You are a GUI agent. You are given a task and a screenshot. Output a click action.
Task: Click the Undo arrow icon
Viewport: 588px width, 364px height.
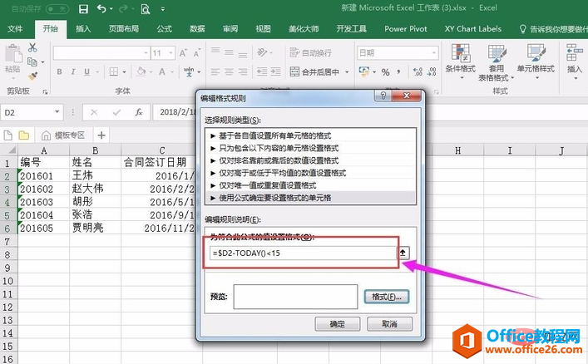(101, 9)
